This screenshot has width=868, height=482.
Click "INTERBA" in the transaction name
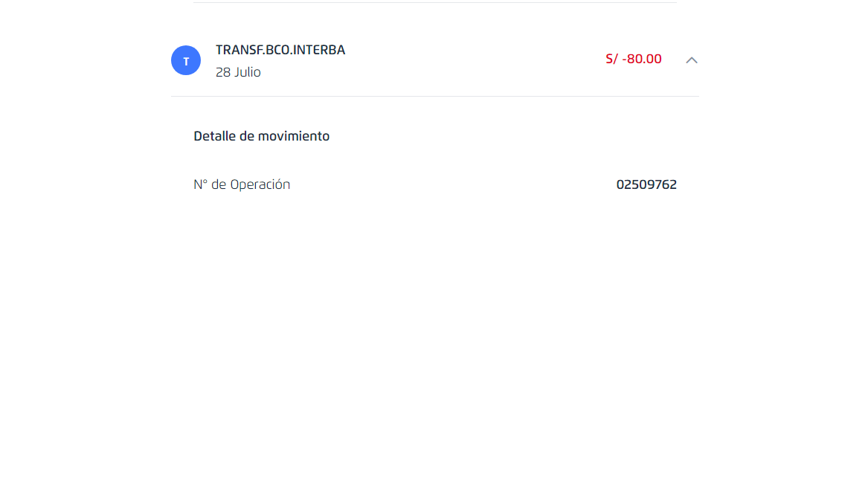click(319, 50)
